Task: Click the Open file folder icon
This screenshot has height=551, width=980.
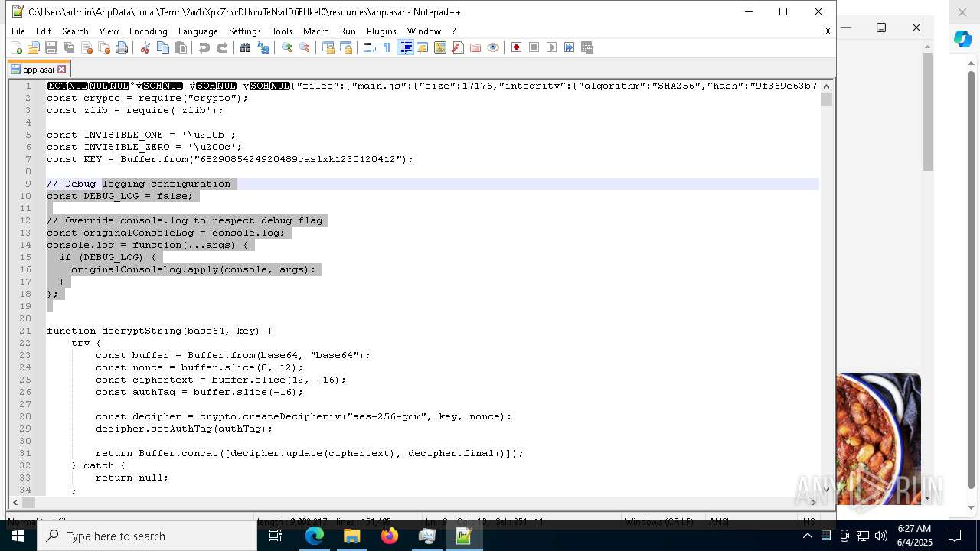Action: coord(34,47)
